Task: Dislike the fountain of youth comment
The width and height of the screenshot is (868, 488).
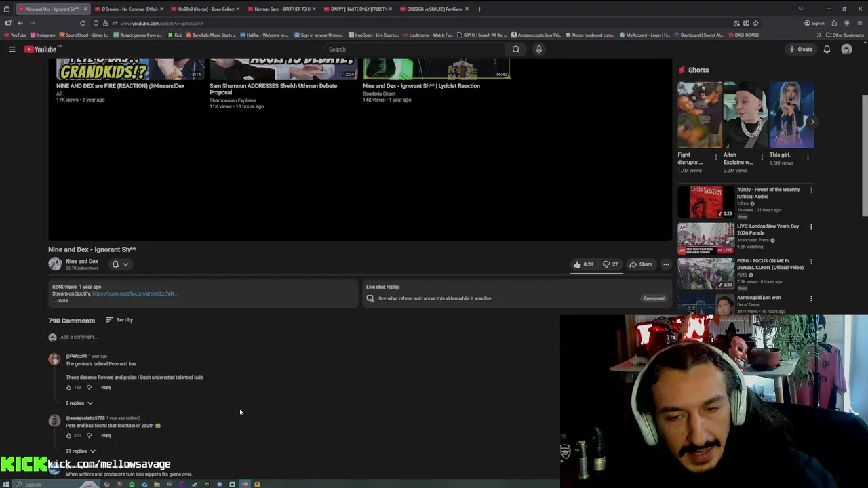Action: click(x=89, y=436)
